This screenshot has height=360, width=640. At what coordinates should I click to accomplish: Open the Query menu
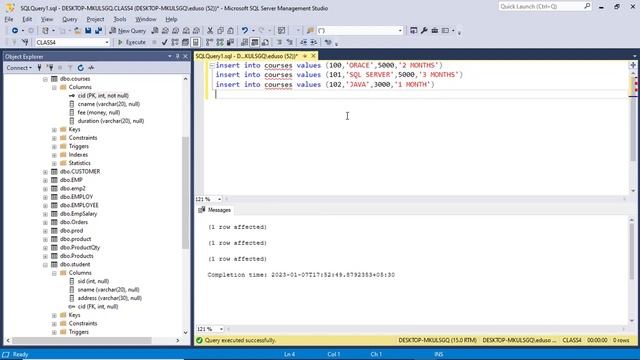[69, 19]
